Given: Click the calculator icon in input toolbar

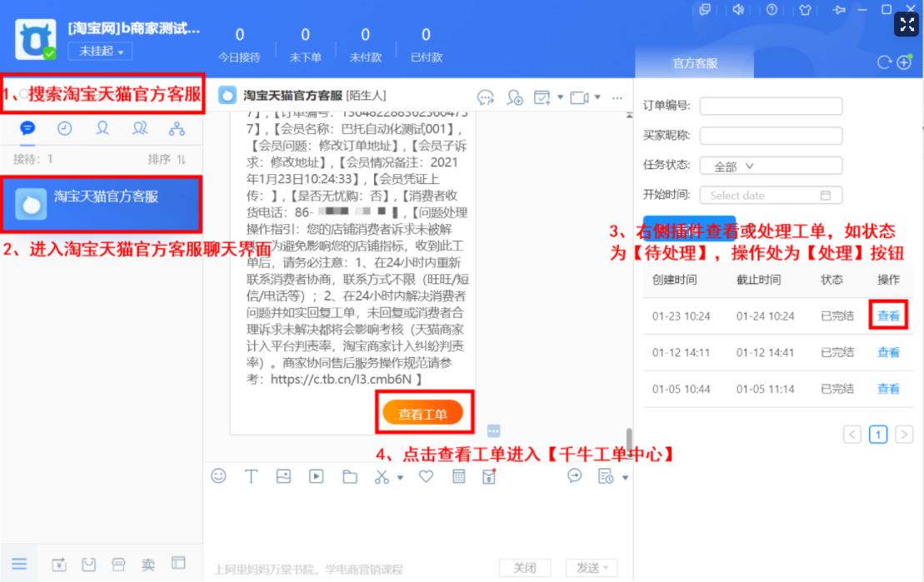Looking at the screenshot, I should click(x=458, y=476).
